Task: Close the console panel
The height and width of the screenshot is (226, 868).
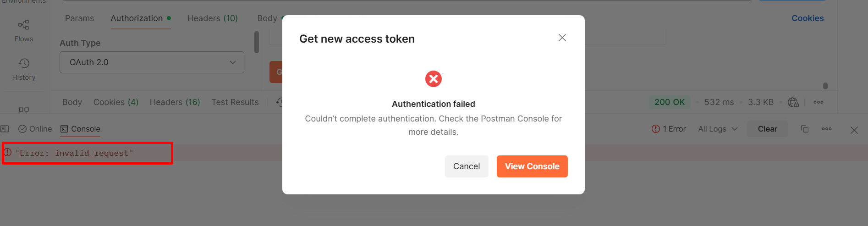Action: tap(854, 130)
